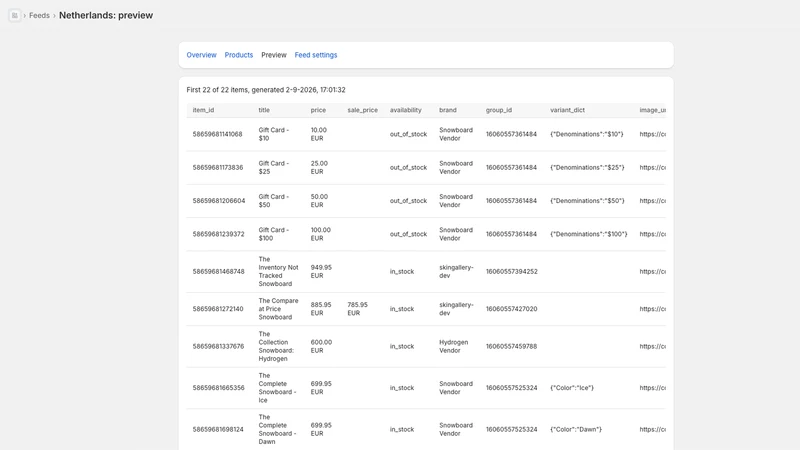Select item ID 58659681337676
Image resolution: width=800 pixels, height=450 pixels.
pos(218,346)
